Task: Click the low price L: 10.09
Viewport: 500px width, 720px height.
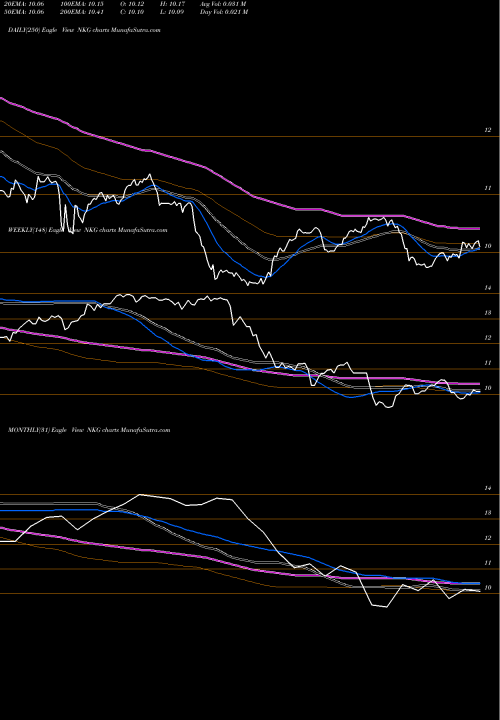Action: [172, 12]
